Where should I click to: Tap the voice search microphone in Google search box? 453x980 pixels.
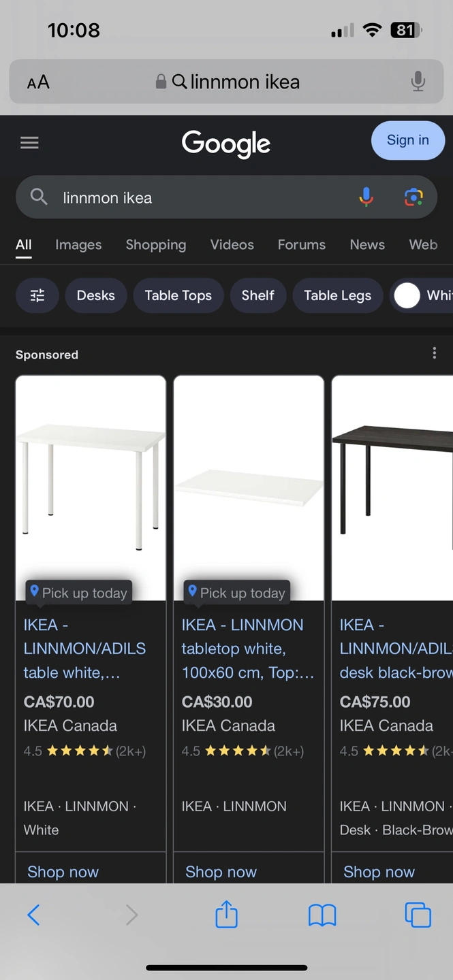coord(366,197)
